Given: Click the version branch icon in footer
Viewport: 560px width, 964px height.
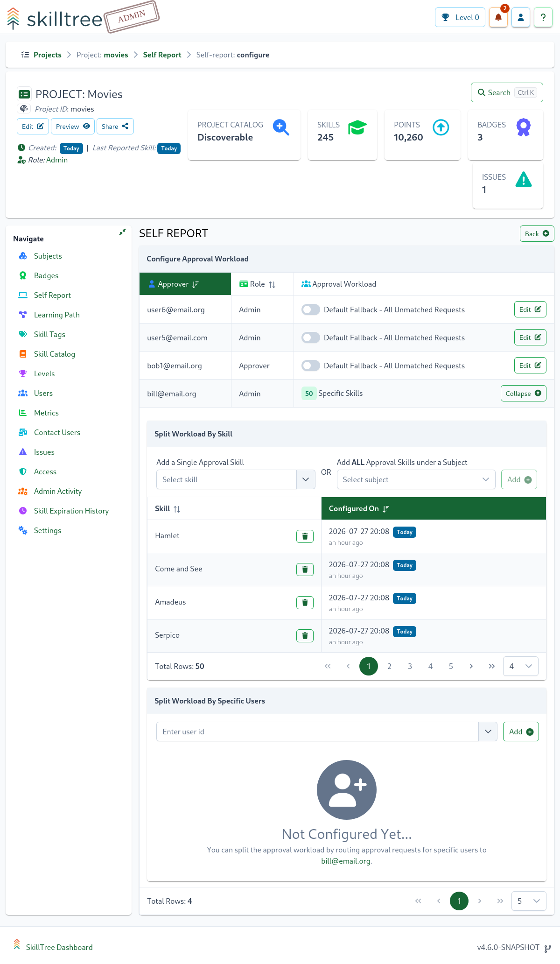Looking at the screenshot, I should [548, 948].
